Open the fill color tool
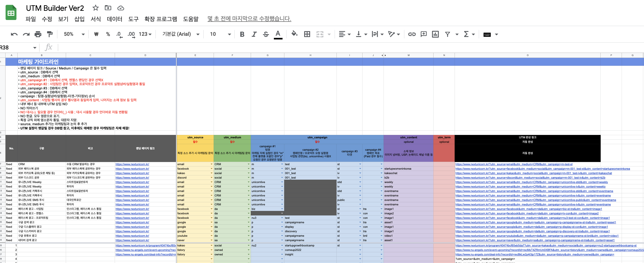 294,34
